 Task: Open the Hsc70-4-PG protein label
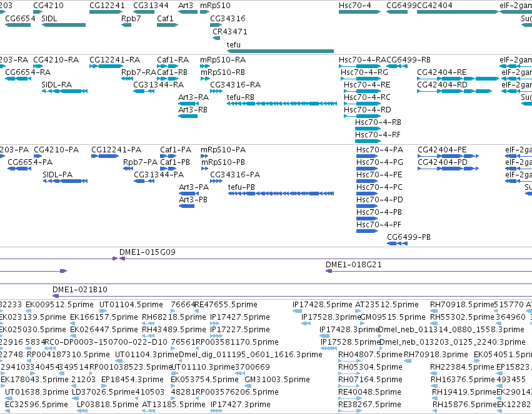(379, 162)
